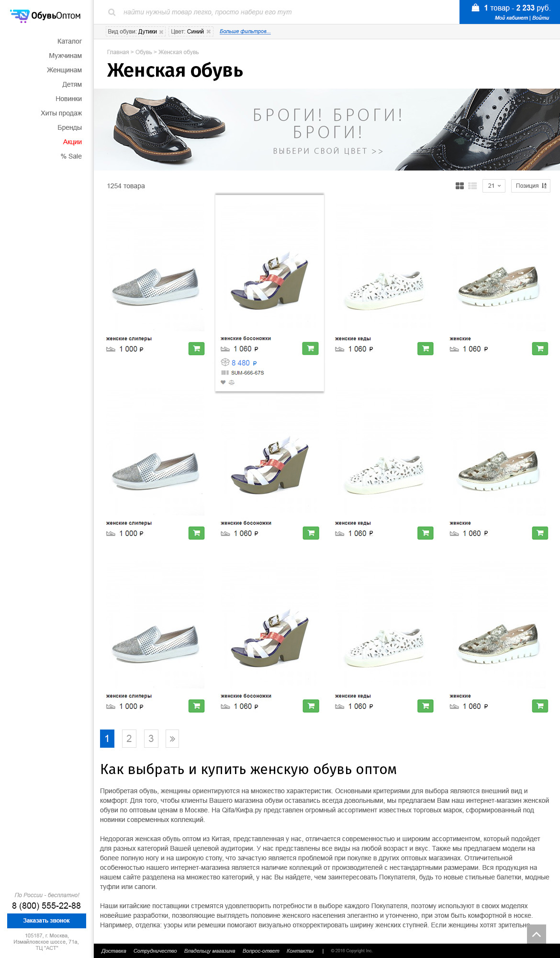Expand Больше фильтров link
Image resolution: width=560 pixels, height=958 pixels.
click(245, 32)
